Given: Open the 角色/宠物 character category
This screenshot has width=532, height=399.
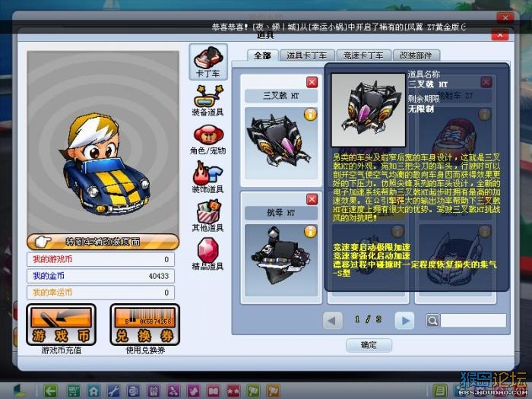Looking at the screenshot, I should [208, 139].
